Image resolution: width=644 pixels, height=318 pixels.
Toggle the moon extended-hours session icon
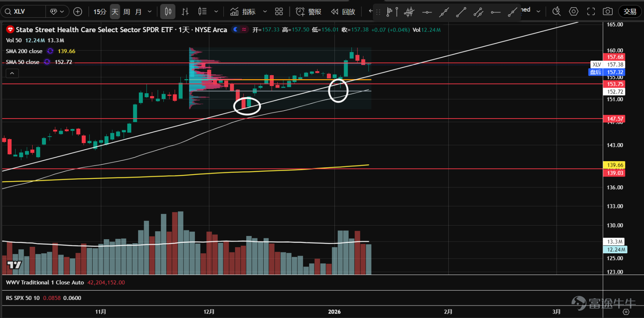click(x=236, y=29)
